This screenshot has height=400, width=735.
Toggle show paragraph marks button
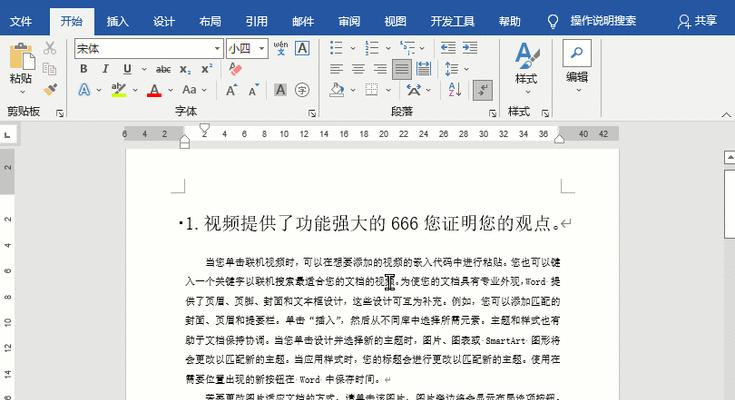coord(482,90)
